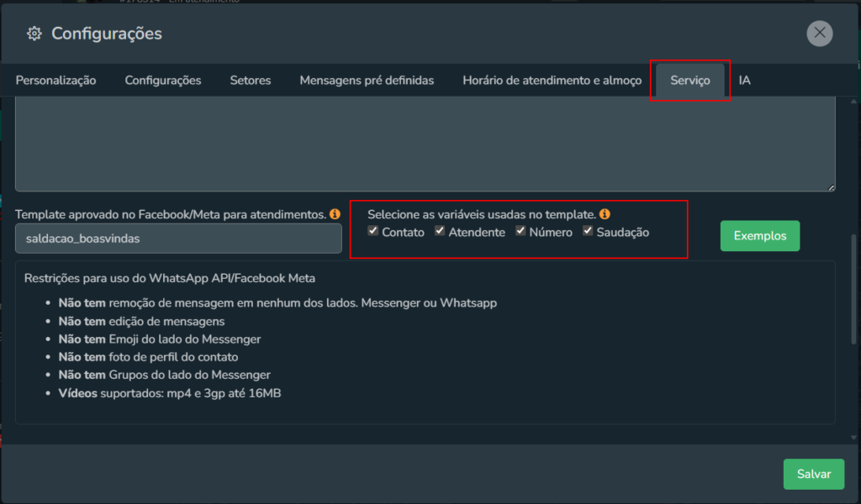Disable the Número variable checkbox
Screen dimensions: 861x504
(x=520, y=231)
